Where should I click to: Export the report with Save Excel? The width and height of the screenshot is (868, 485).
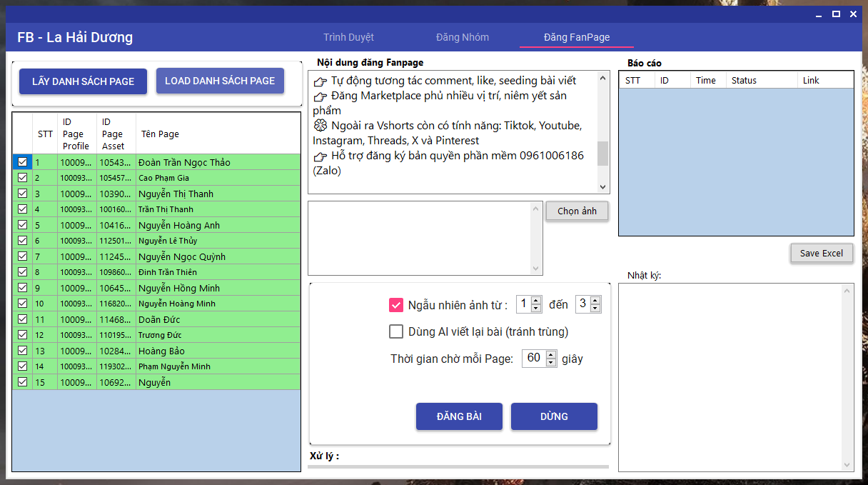coord(821,253)
